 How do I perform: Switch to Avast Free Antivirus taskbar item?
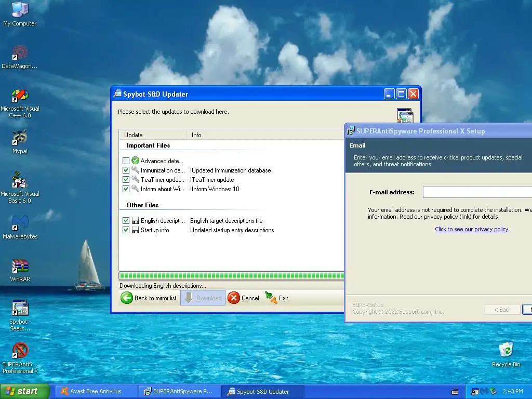(x=96, y=391)
